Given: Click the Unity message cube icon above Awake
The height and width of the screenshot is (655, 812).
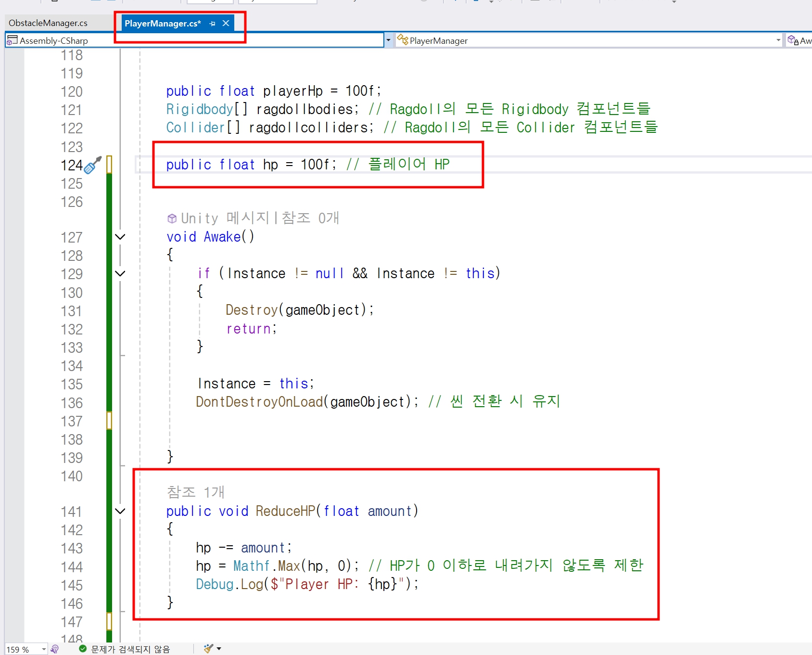Looking at the screenshot, I should (x=172, y=218).
